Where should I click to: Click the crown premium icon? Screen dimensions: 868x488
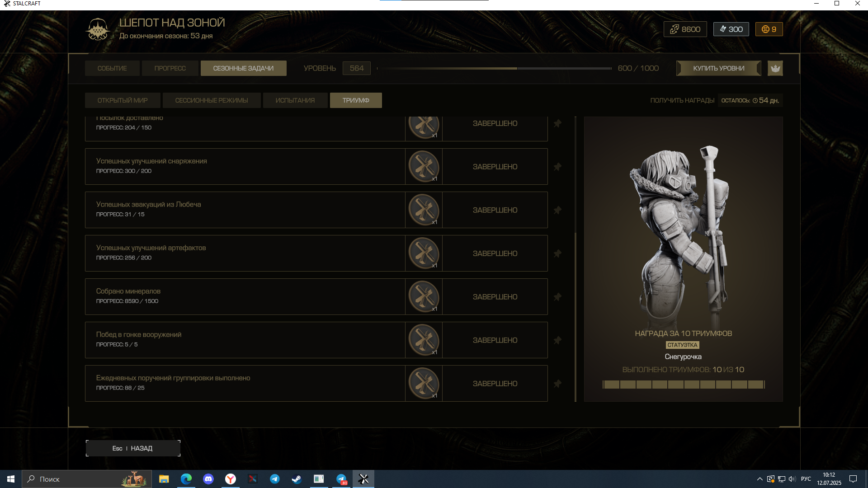775,68
